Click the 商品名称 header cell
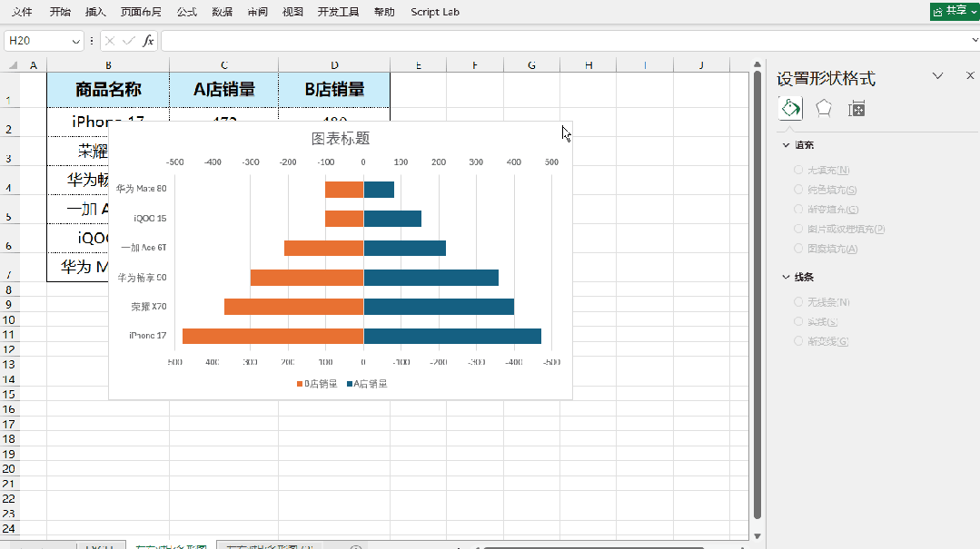Viewport: 980px width, 549px height. (x=108, y=89)
